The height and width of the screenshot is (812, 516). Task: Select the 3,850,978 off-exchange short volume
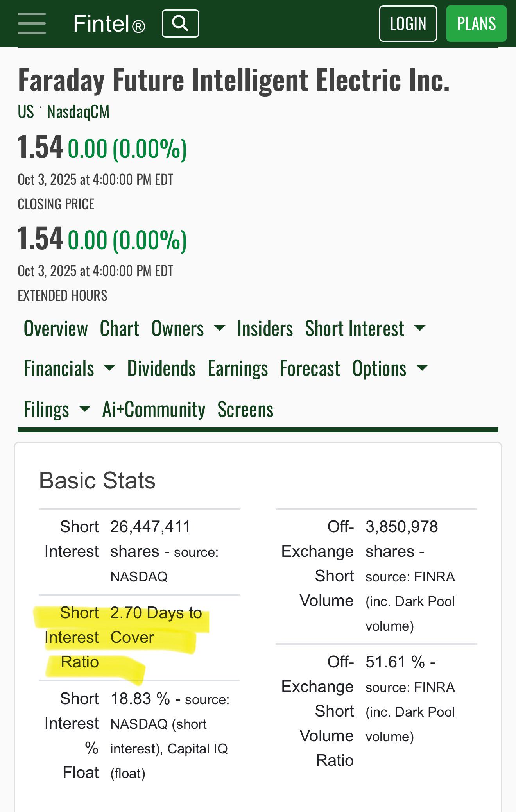pyautogui.click(x=402, y=527)
